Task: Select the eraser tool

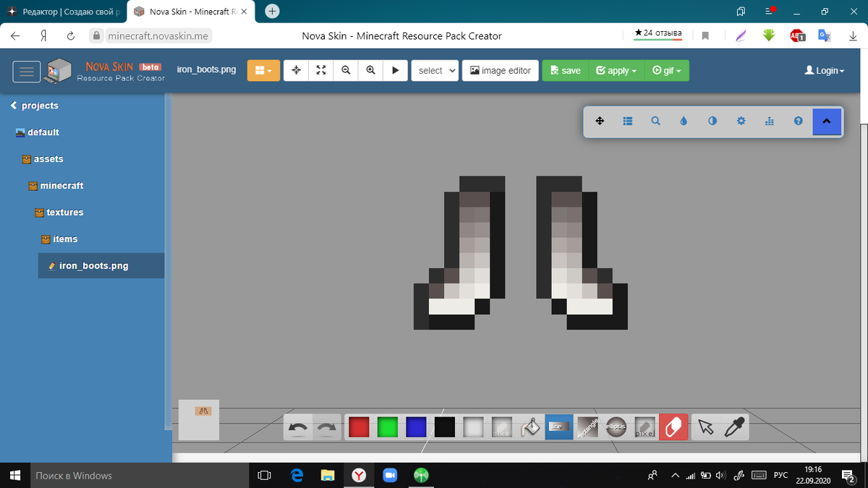Action: coord(673,427)
